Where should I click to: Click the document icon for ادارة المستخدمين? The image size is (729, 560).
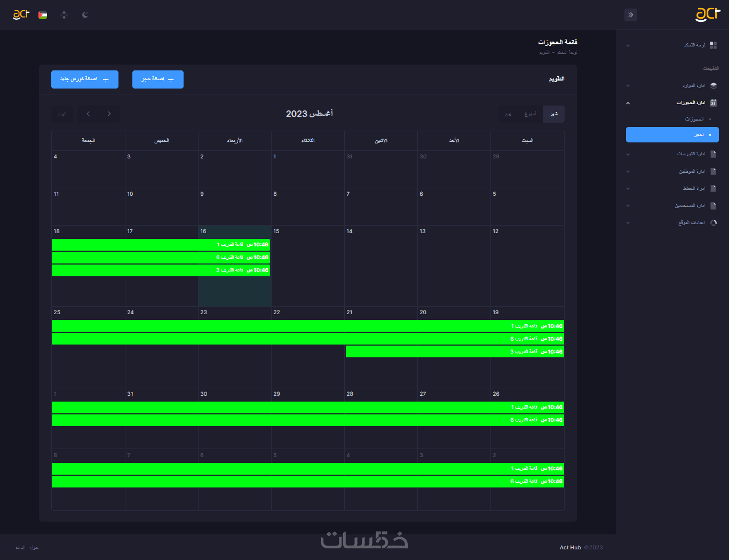pos(714,205)
